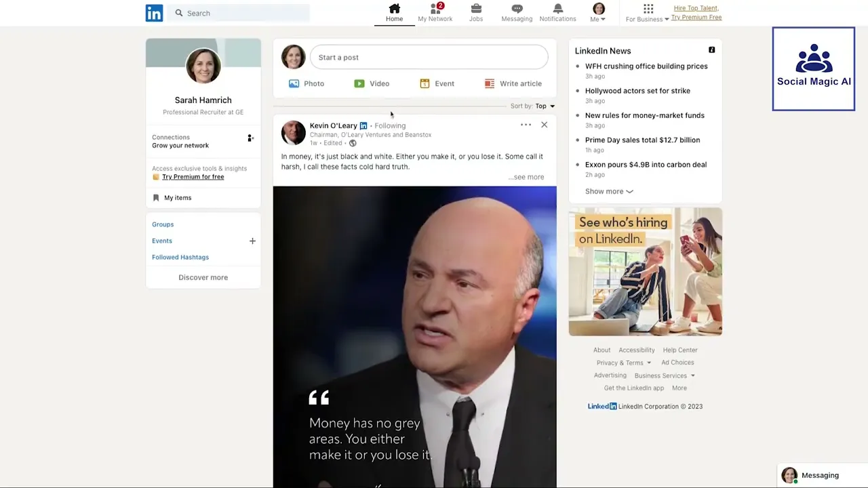Add a Photo to a post

click(x=307, y=83)
